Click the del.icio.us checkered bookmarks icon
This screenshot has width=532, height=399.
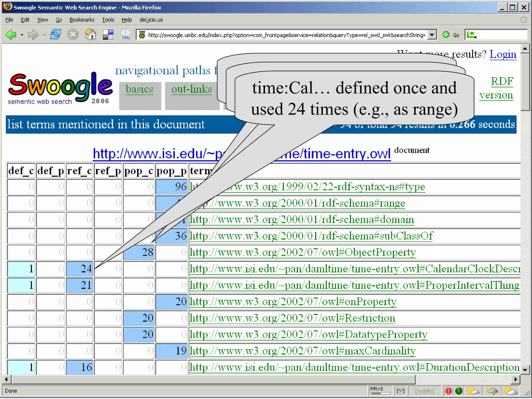pos(108,35)
